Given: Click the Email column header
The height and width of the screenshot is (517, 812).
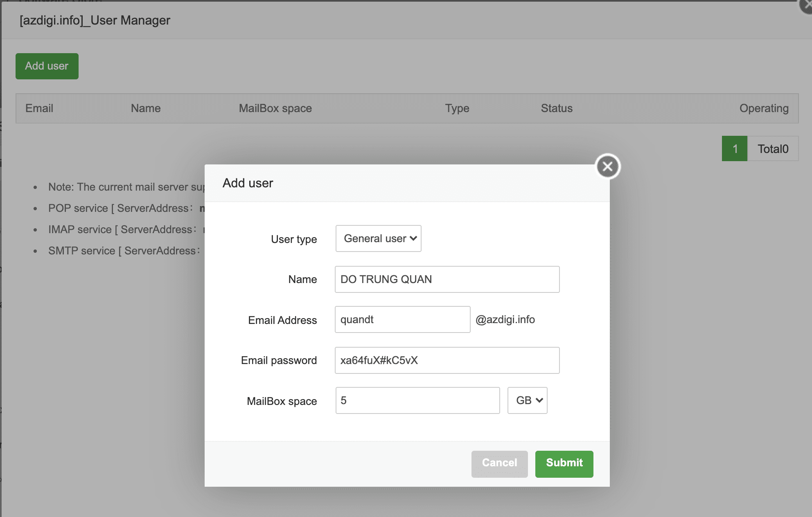Looking at the screenshot, I should click(x=39, y=108).
